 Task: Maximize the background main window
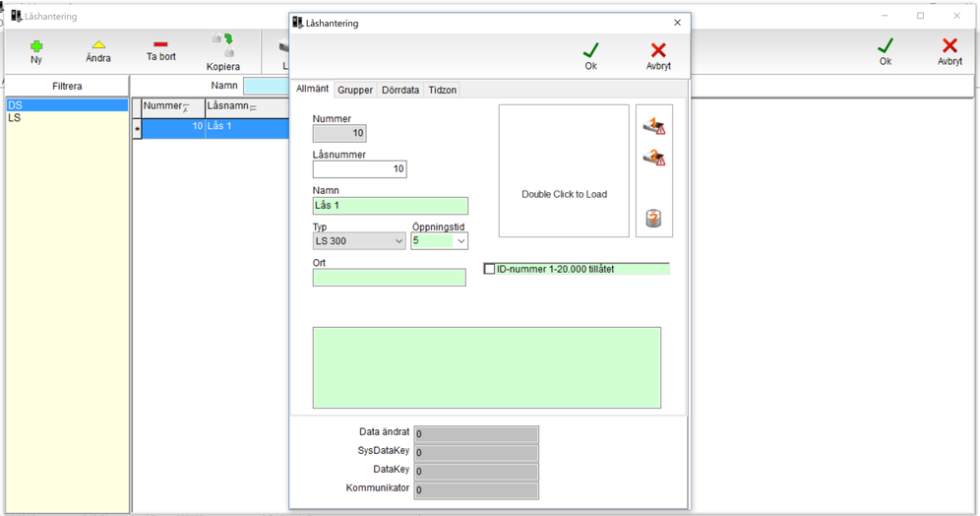point(920,16)
